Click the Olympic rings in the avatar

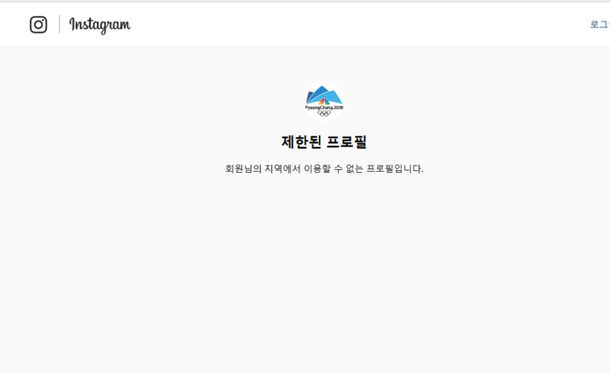[324, 113]
